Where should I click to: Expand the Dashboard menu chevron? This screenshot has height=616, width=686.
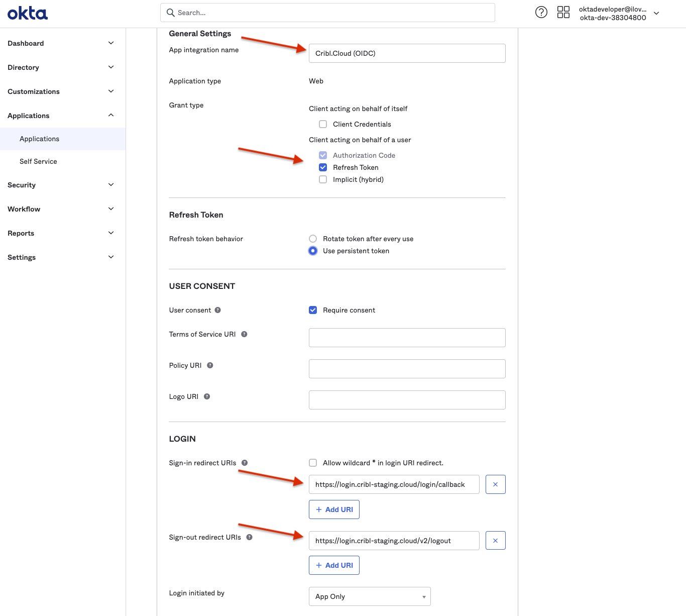click(111, 43)
